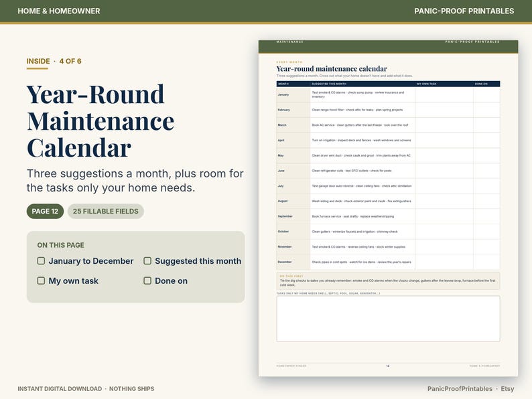
Task: Click 'INSTANT DIGITAL DOWNLOAD · NOTHING SHIPS' footer text
Action: (86, 389)
